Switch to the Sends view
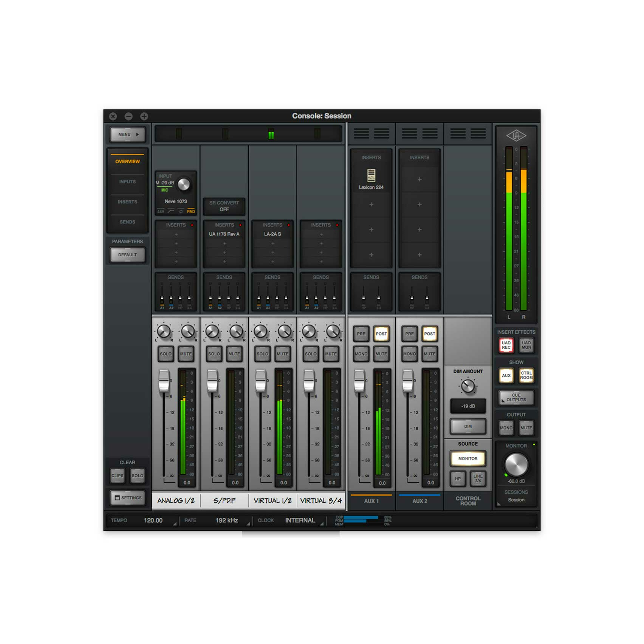Image resolution: width=644 pixels, height=644 pixels. [127, 222]
